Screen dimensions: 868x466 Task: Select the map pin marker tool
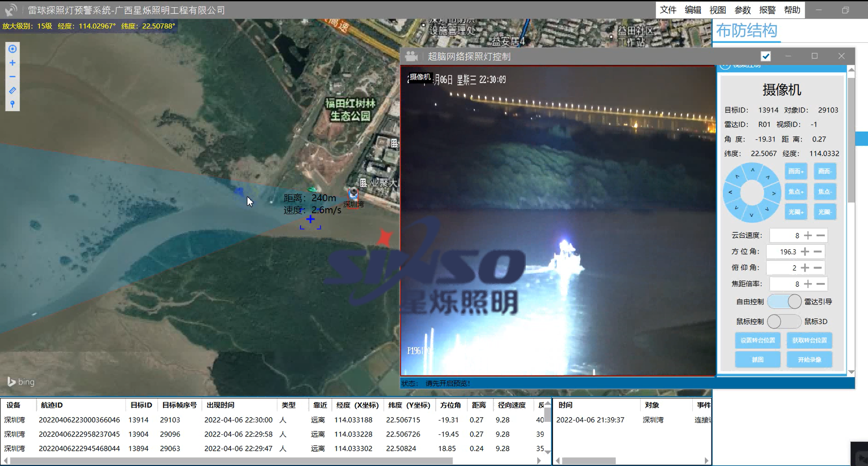click(x=13, y=104)
